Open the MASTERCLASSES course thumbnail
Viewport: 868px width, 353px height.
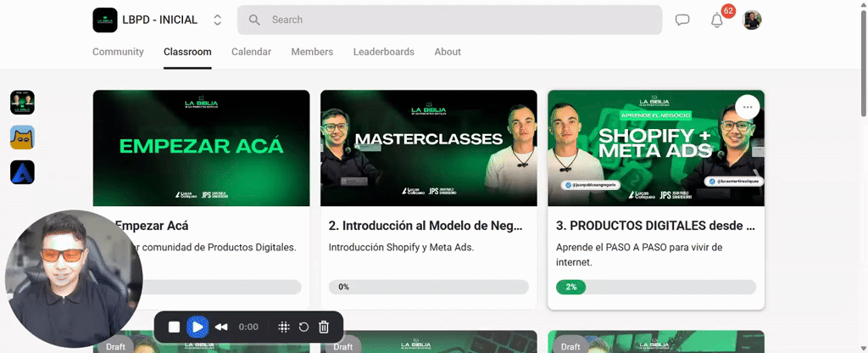click(x=428, y=148)
